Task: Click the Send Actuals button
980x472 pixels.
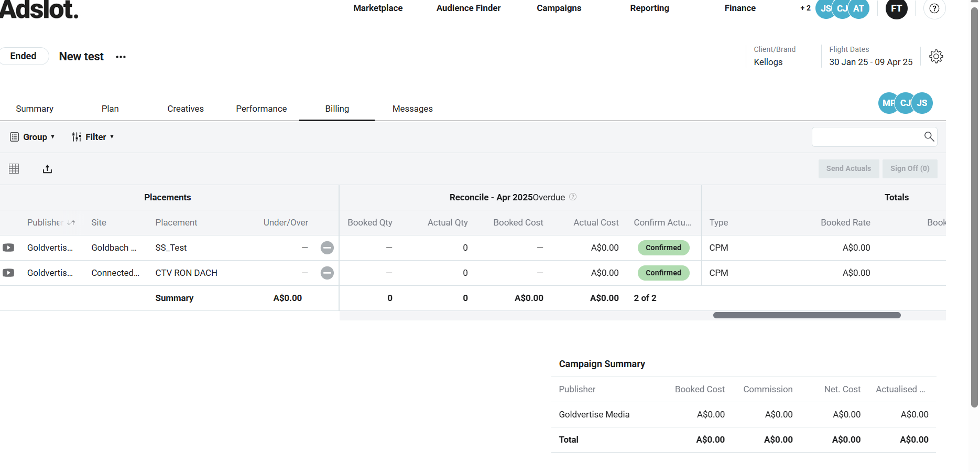Action: (x=848, y=168)
